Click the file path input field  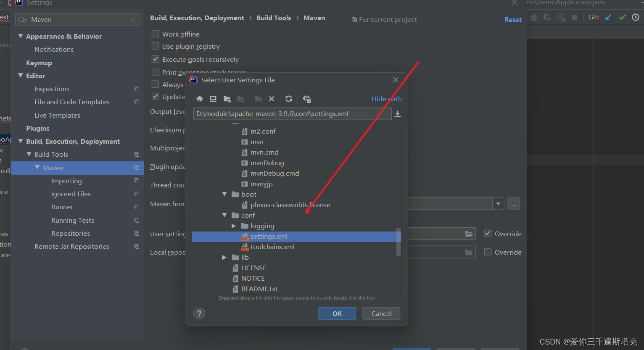click(x=293, y=114)
